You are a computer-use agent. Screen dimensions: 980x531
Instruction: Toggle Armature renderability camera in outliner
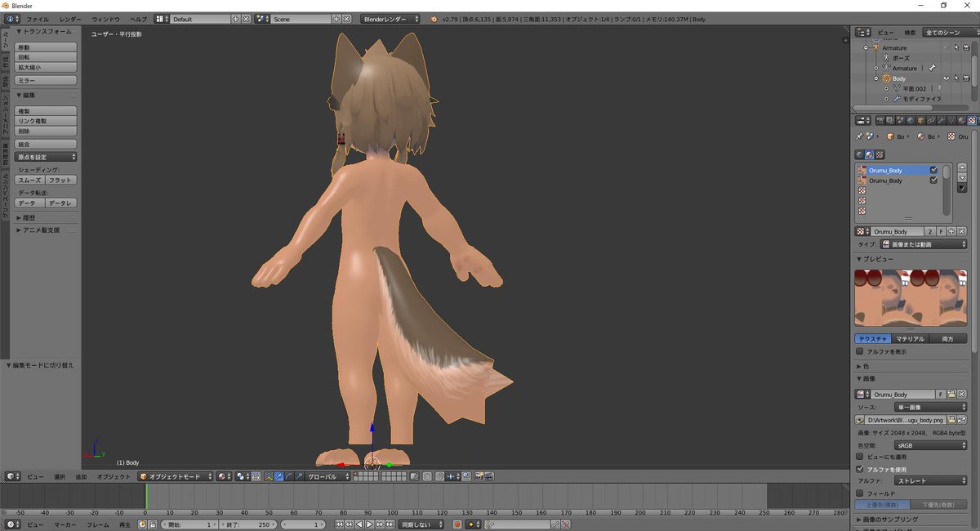click(x=966, y=48)
